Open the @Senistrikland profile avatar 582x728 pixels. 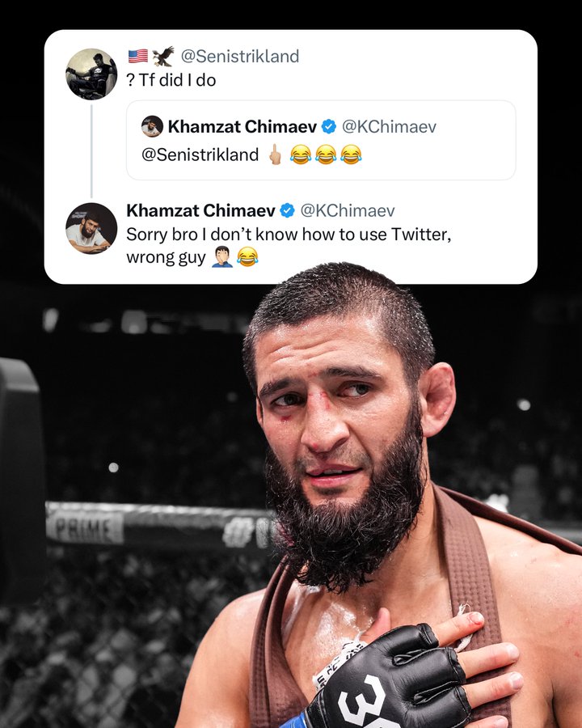(91, 74)
